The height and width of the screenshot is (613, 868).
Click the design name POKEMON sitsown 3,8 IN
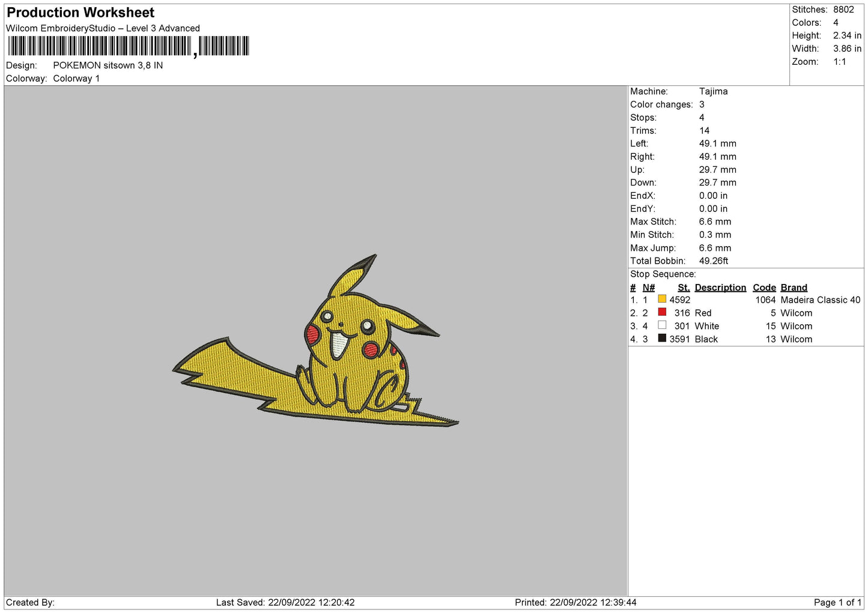108,65
